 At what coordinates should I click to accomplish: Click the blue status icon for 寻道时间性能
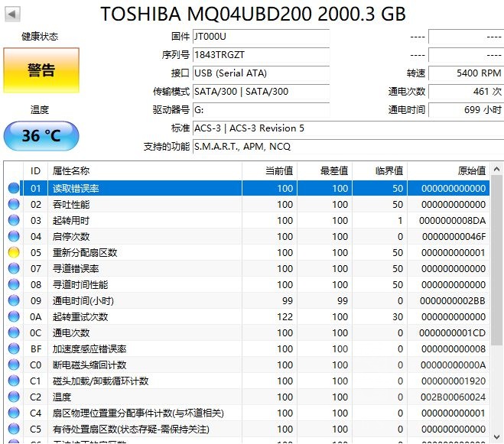pyautogui.click(x=14, y=284)
